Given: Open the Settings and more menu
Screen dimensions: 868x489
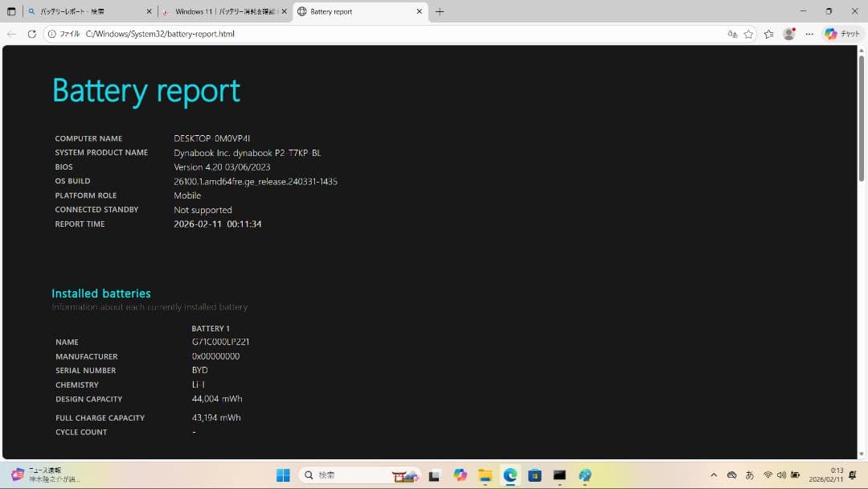Looking at the screenshot, I should tap(809, 34).
